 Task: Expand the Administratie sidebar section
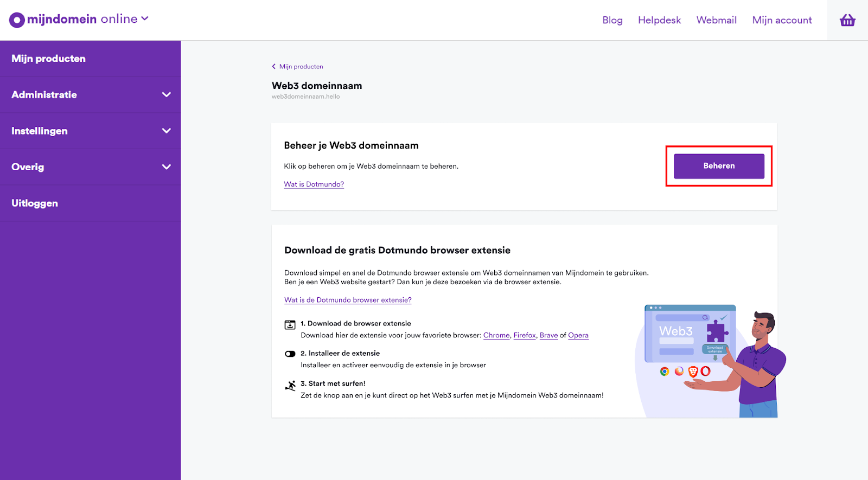166,95
